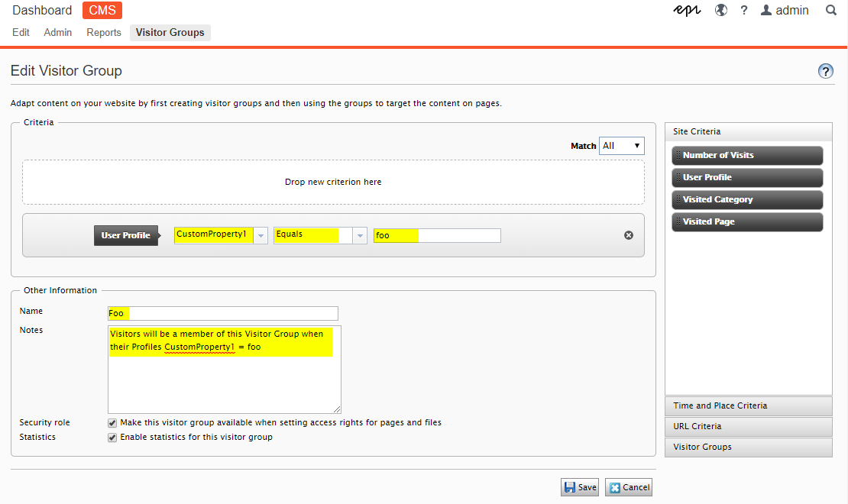Click the drag handle on Visited Page
Viewport: 848px width, 504px height.
pyautogui.click(x=679, y=221)
